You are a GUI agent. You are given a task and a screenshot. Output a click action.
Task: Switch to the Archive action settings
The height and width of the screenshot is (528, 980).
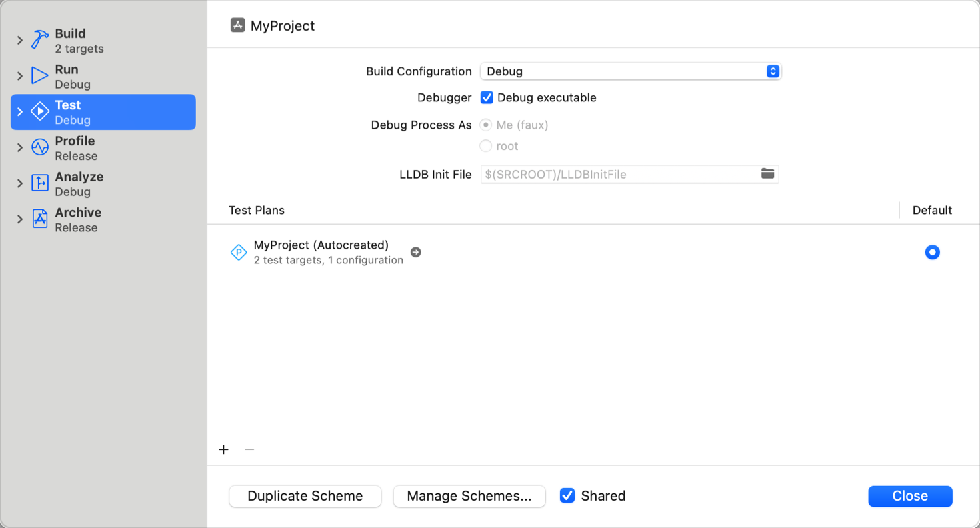click(79, 219)
